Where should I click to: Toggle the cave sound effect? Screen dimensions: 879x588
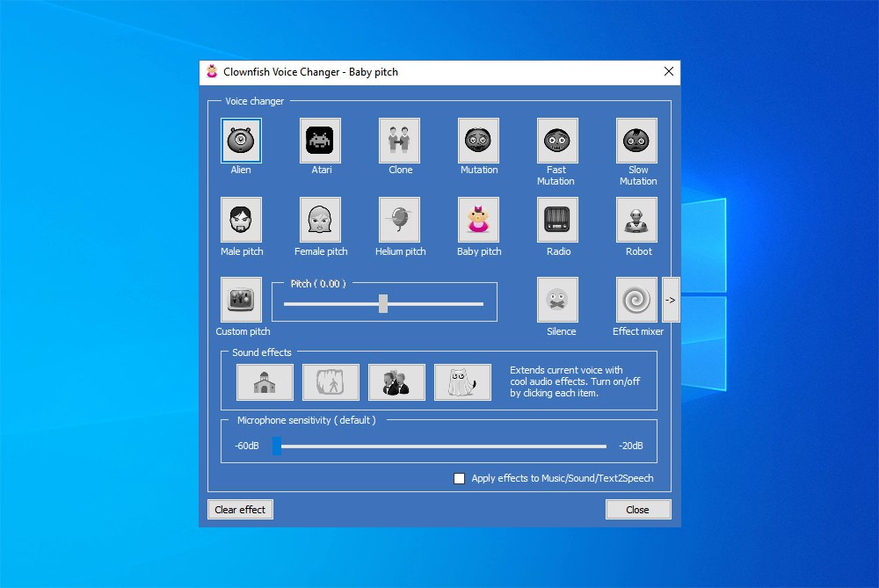[331, 382]
